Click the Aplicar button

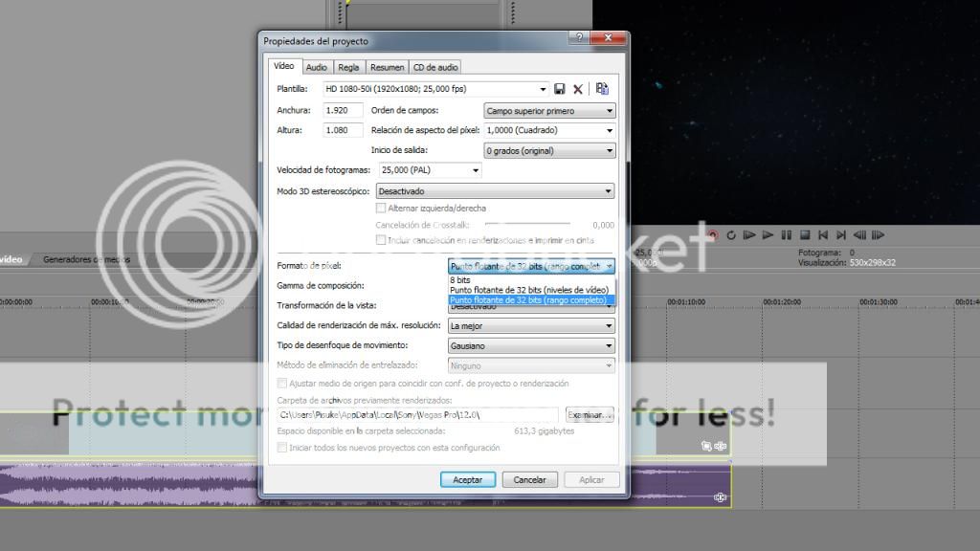click(591, 480)
